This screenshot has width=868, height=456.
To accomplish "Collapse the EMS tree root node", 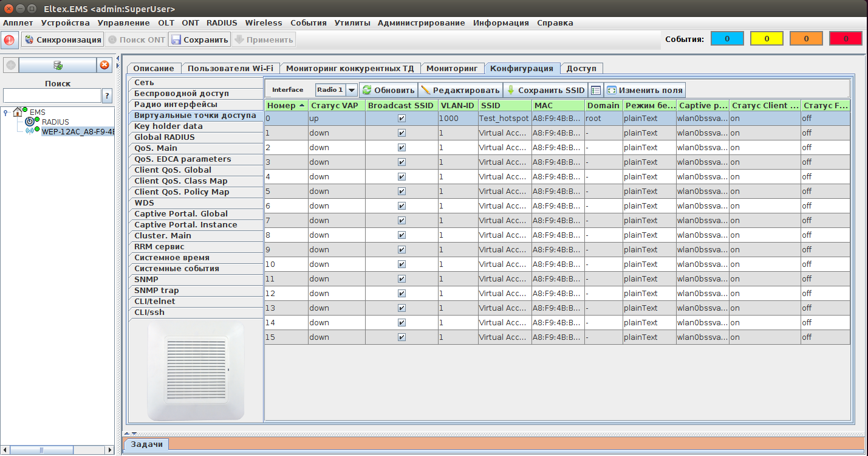I will (x=5, y=112).
